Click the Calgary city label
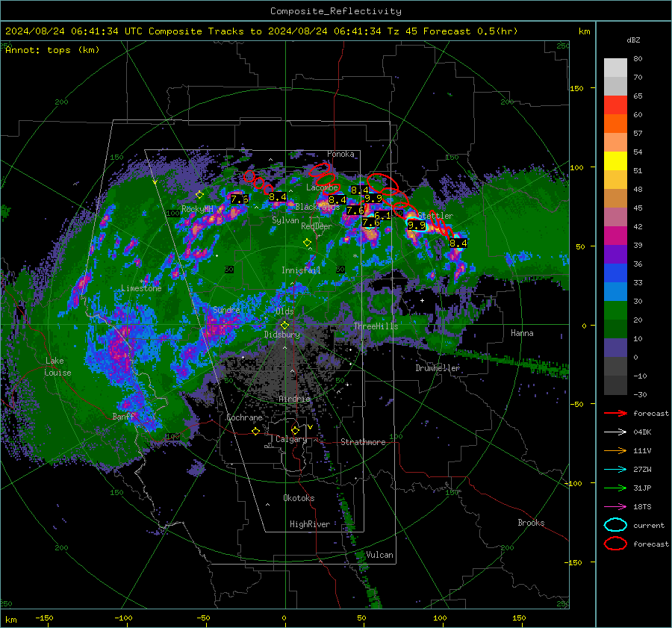The image size is (672, 628). click(291, 439)
